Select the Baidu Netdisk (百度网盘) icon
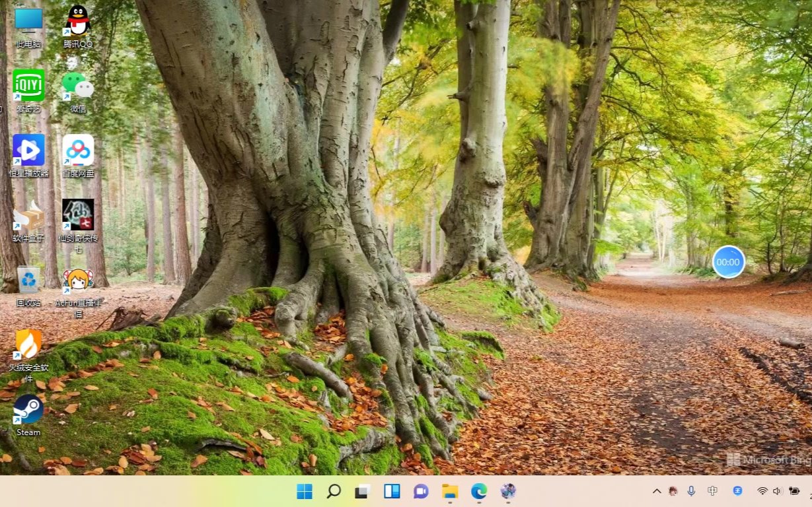 pos(78,151)
